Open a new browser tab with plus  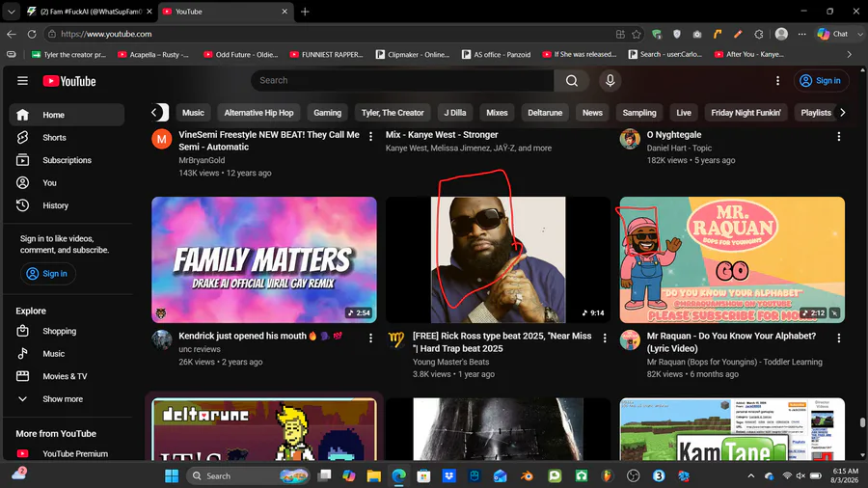click(305, 12)
